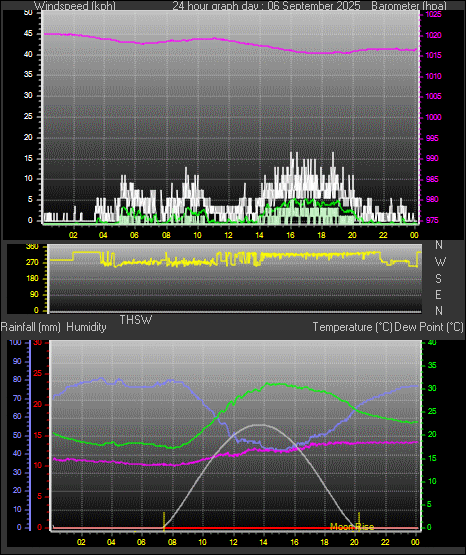
Task: Click the THSW label
Action: pos(136,320)
